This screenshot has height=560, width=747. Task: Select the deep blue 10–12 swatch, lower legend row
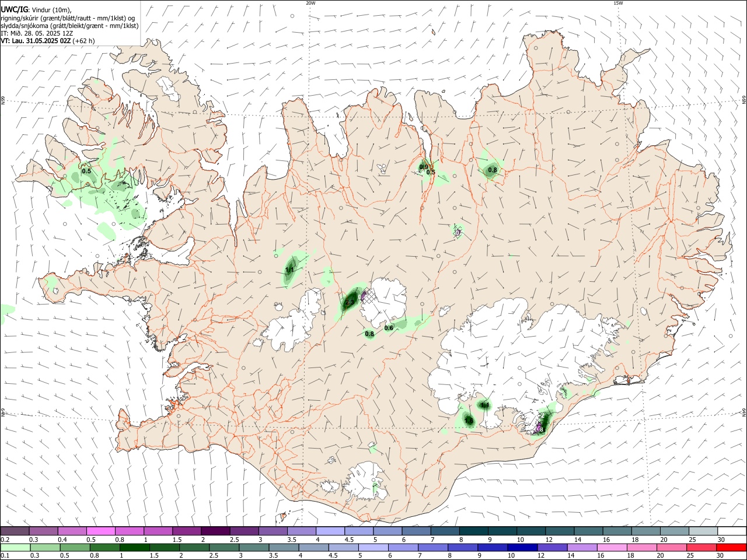click(x=522, y=548)
